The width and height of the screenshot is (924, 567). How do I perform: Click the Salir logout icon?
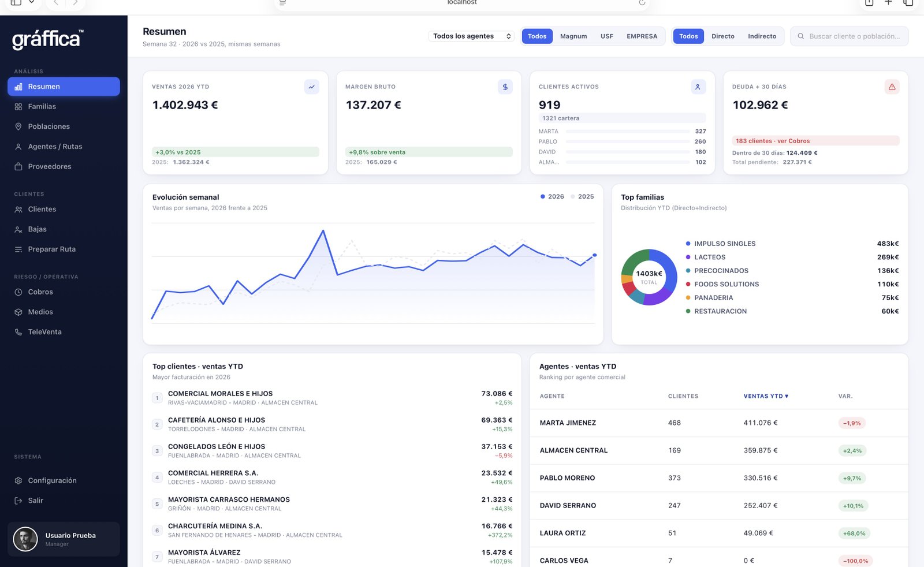click(18, 501)
